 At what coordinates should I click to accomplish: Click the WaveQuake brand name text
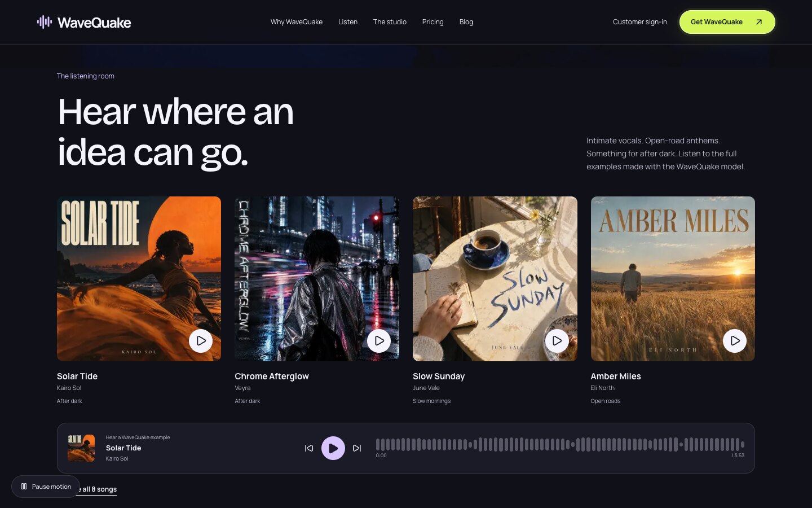(x=94, y=23)
